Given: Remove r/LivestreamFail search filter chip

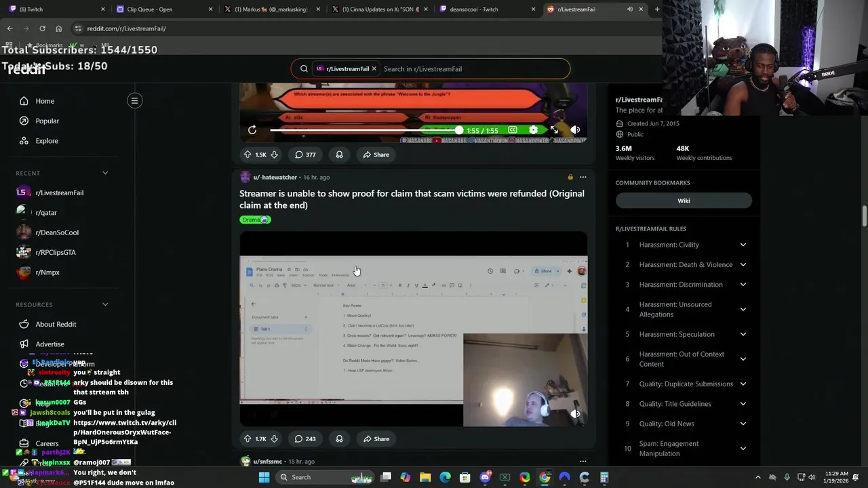Looking at the screenshot, I should pos(374,68).
